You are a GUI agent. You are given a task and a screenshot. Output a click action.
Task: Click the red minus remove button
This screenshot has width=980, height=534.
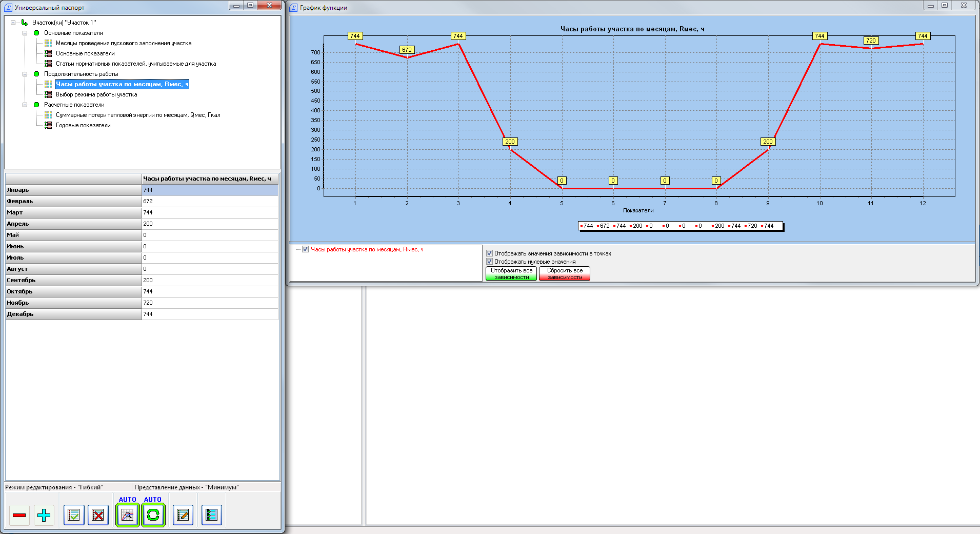[19, 515]
